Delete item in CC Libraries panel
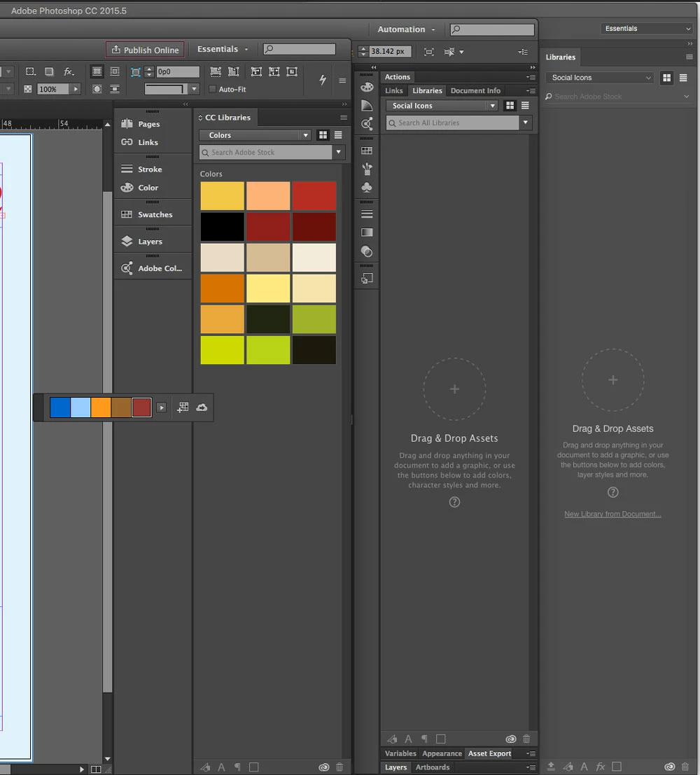 coord(339,767)
